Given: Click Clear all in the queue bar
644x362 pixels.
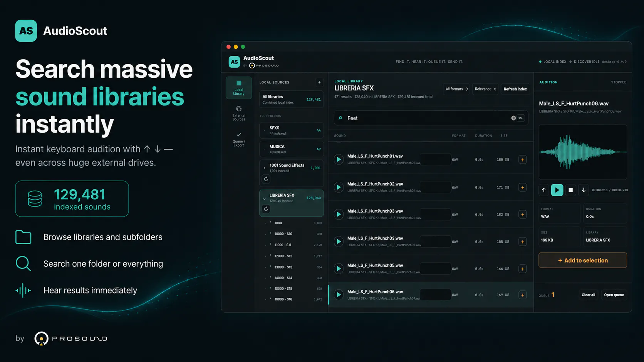Looking at the screenshot, I should 588,295.
